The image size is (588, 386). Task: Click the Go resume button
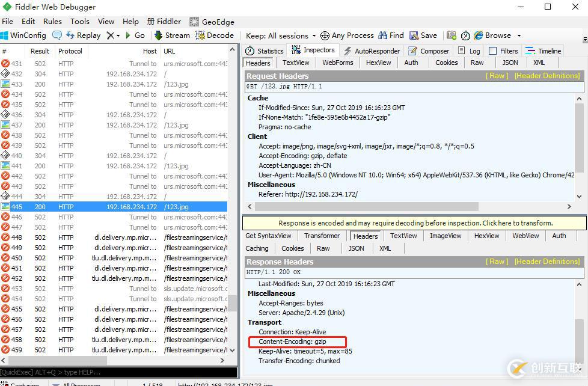tap(135, 35)
